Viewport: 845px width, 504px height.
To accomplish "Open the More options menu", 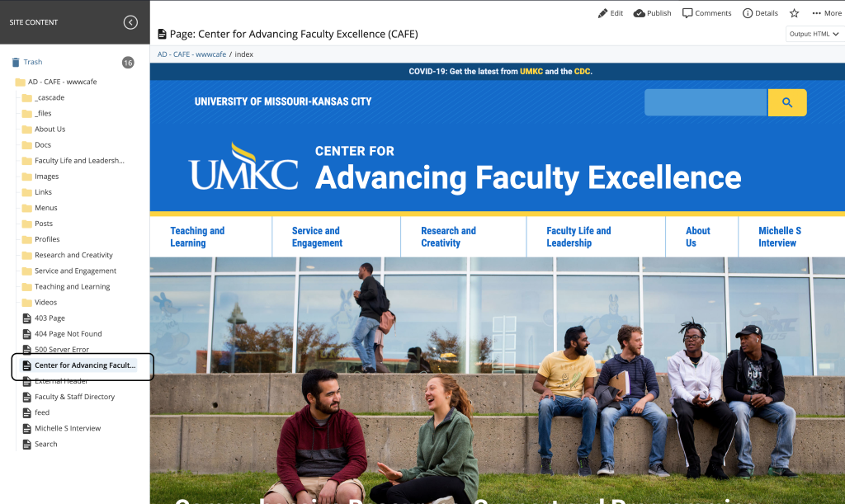I will [827, 13].
